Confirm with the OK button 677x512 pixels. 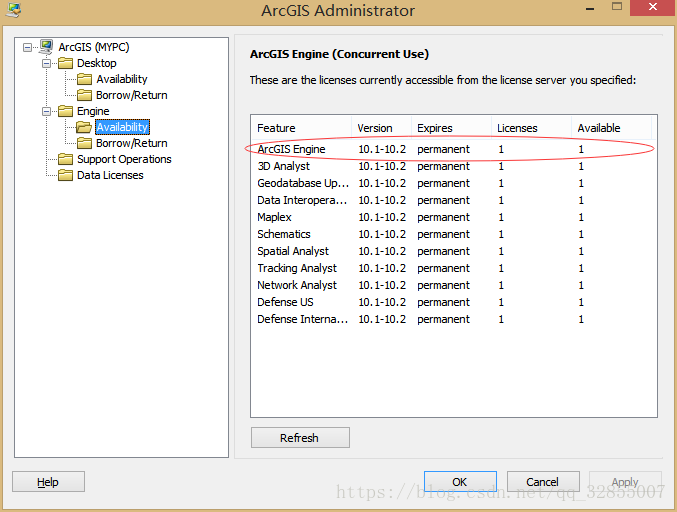460,482
